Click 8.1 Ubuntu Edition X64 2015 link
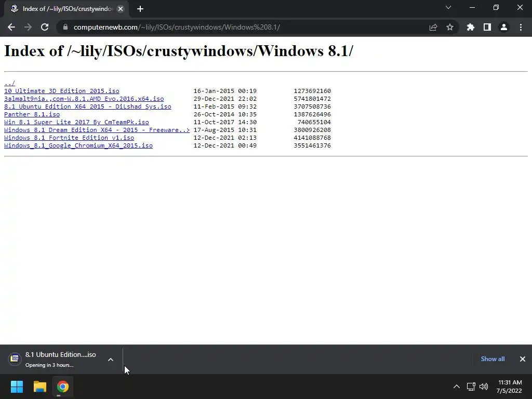 coord(87,107)
